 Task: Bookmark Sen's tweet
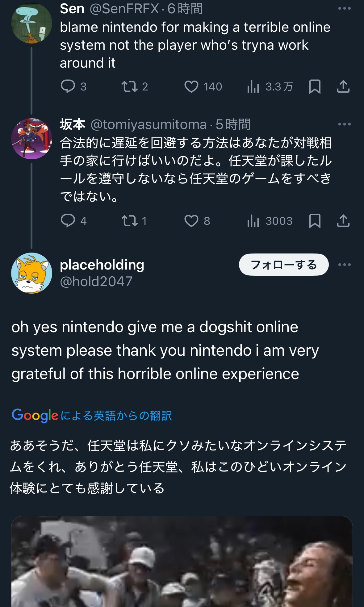315,86
